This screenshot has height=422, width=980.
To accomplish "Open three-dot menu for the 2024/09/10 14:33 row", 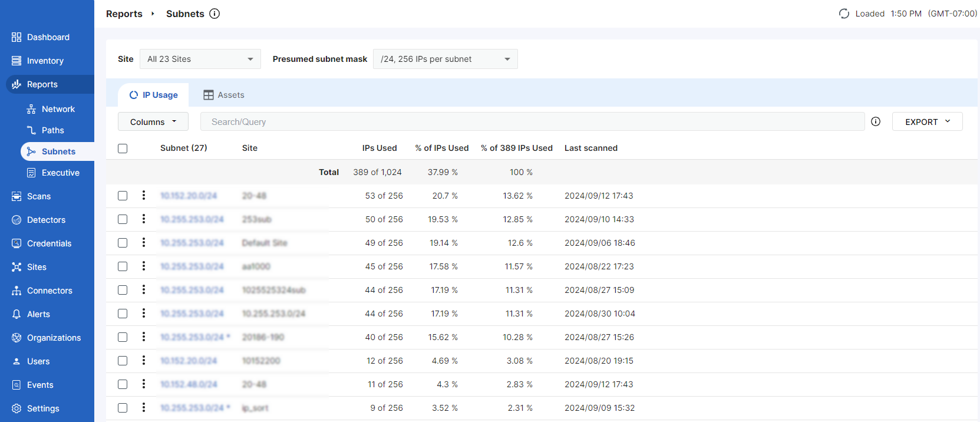I will coord(144,219).
